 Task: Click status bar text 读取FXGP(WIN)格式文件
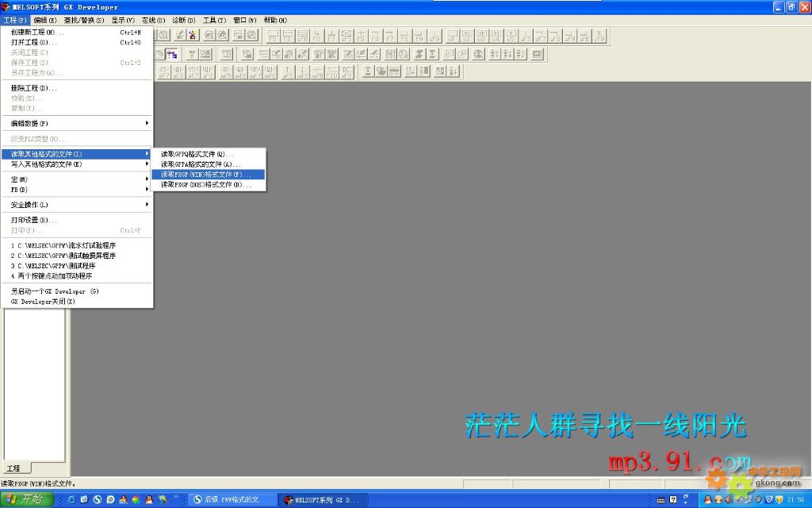(x=38, y=483)
